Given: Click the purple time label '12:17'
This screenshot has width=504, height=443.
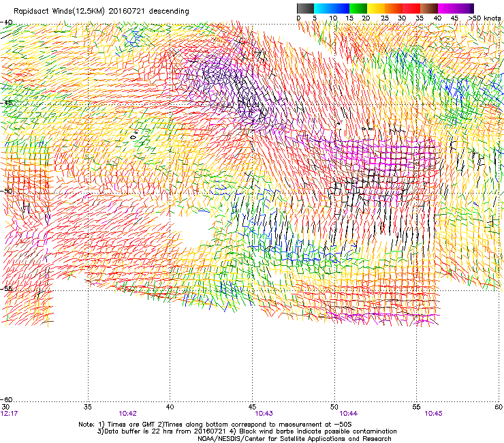Looking at the screenshot, I should 9,414.
